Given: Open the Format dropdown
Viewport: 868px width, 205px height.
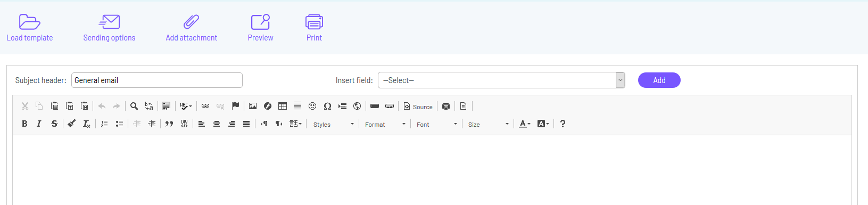Looking at the screenshot, I should coord(385,124).
